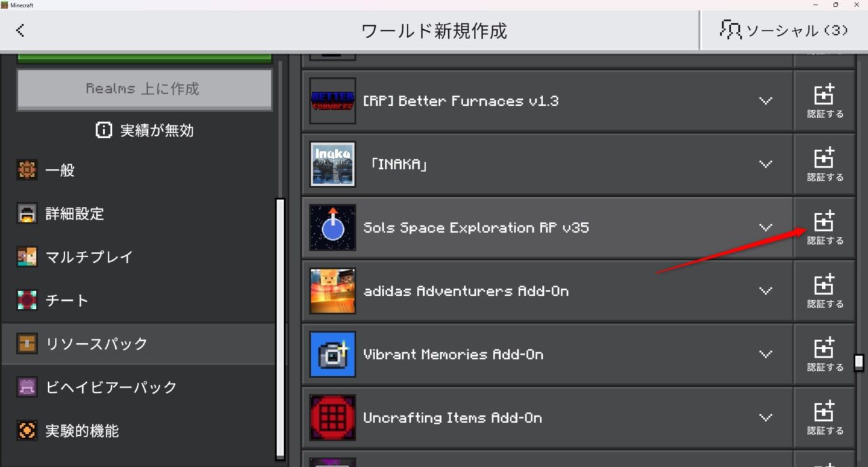Open the ソーシャル (3) panel
Viewport: 868px width, 467px height.
coord(784,30)
